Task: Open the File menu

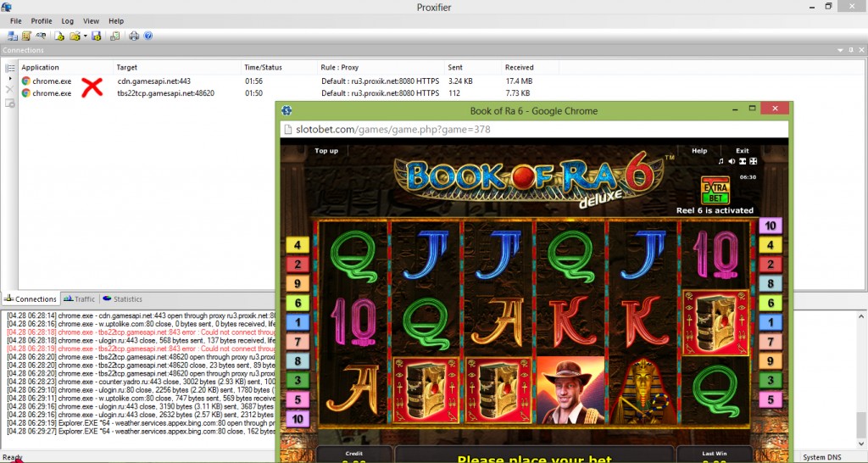Action: pyautogui.click(x=16, y=21)
